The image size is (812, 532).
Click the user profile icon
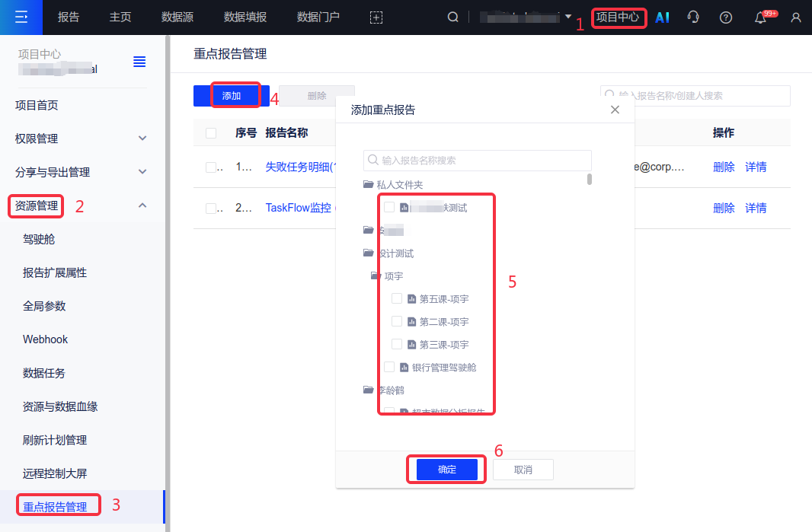point(796,17)
